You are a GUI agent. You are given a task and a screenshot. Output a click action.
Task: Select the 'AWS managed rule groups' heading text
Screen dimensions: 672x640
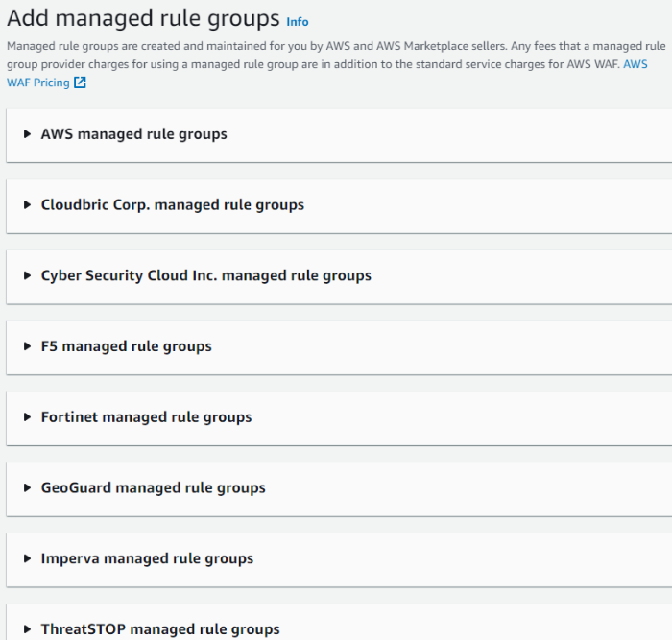(x=133, y=134)
